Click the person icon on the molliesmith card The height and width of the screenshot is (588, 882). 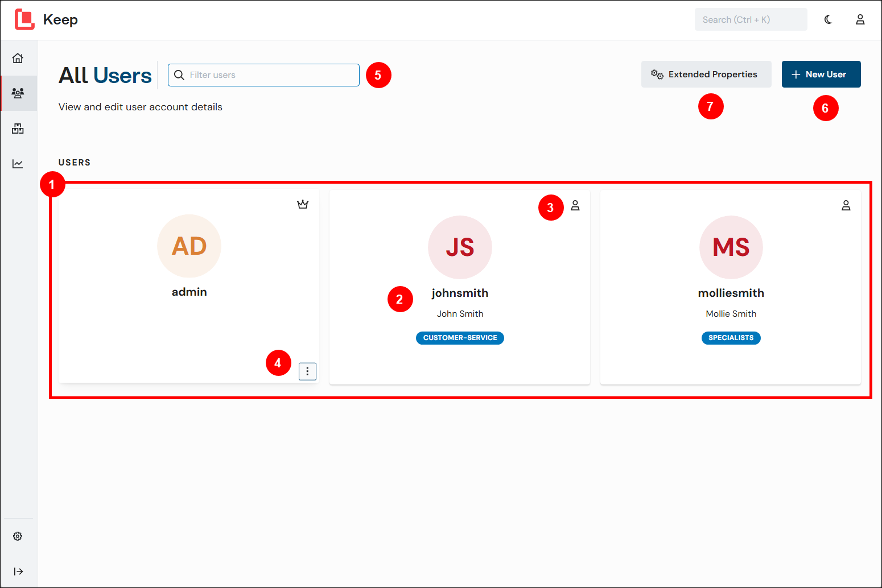pos(846,205)
